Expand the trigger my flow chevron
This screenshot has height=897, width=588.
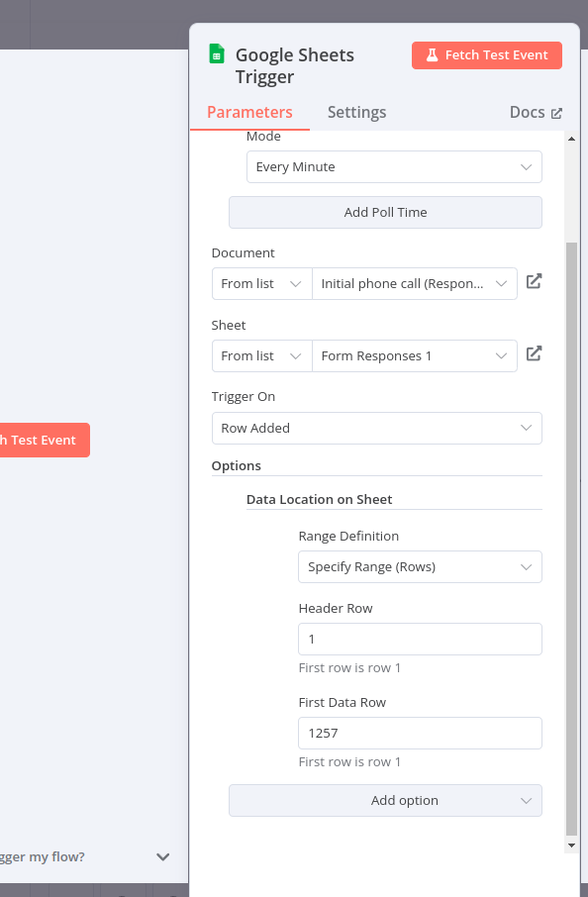(x=163, y=857)
